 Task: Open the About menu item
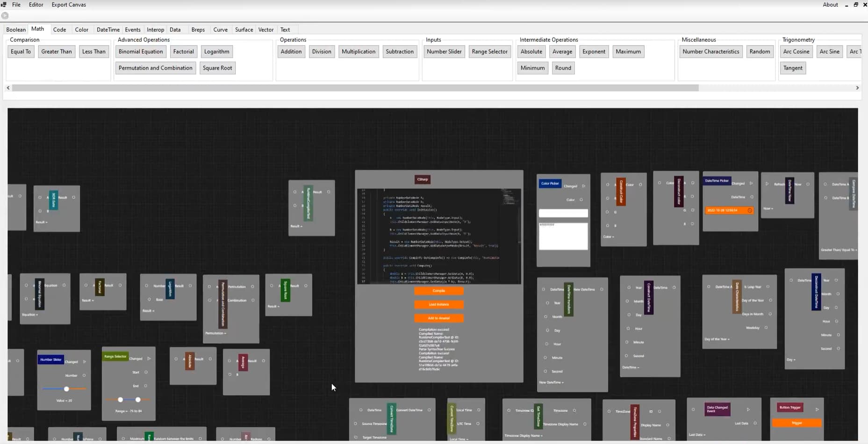pos(830,5)
